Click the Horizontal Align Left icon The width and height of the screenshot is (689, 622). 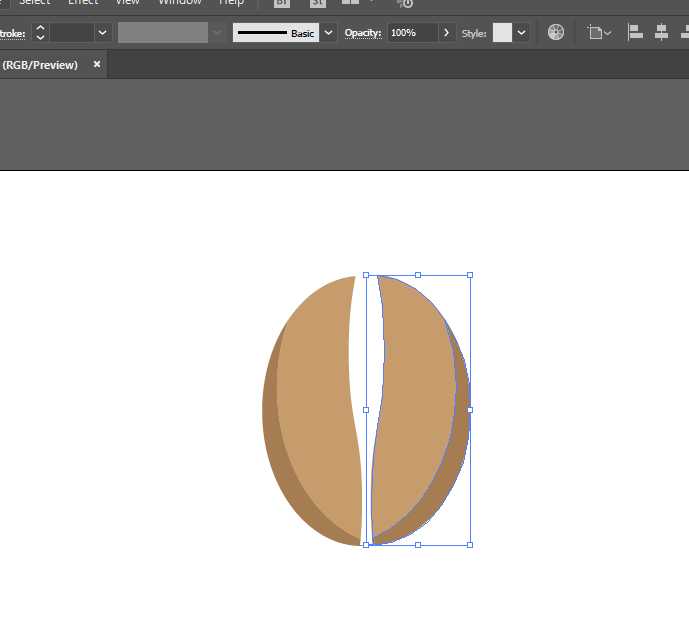635,33
